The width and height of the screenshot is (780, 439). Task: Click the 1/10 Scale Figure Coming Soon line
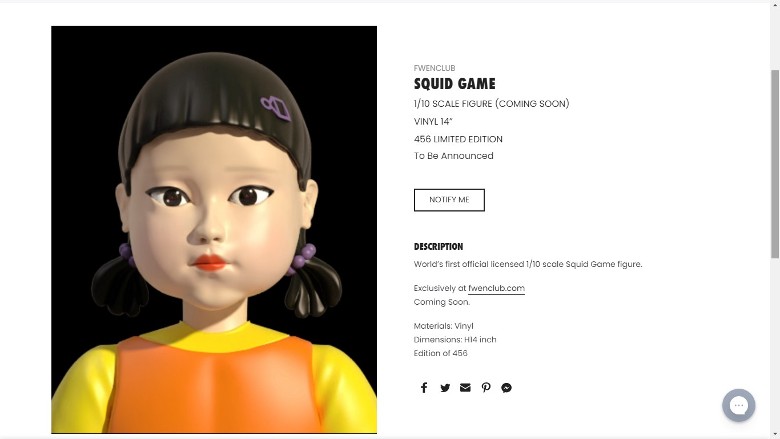(491, 103)
